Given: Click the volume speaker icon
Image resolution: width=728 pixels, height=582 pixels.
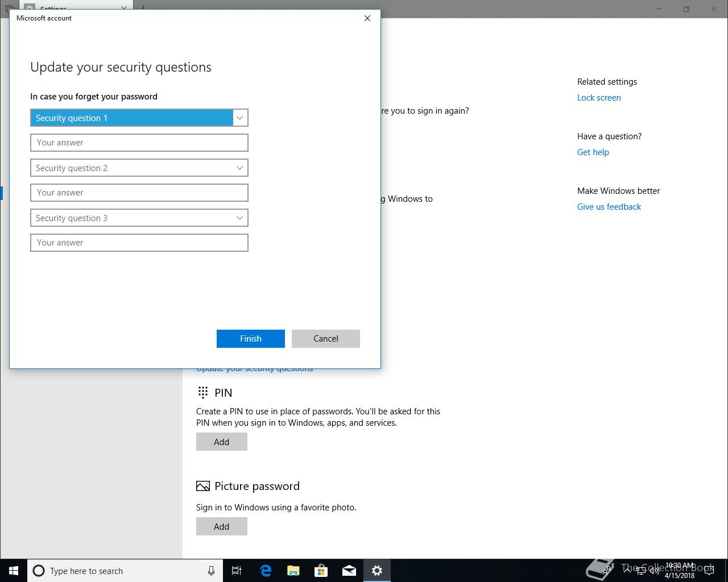Looking at the screenshot, I should [x=654, y=571].
